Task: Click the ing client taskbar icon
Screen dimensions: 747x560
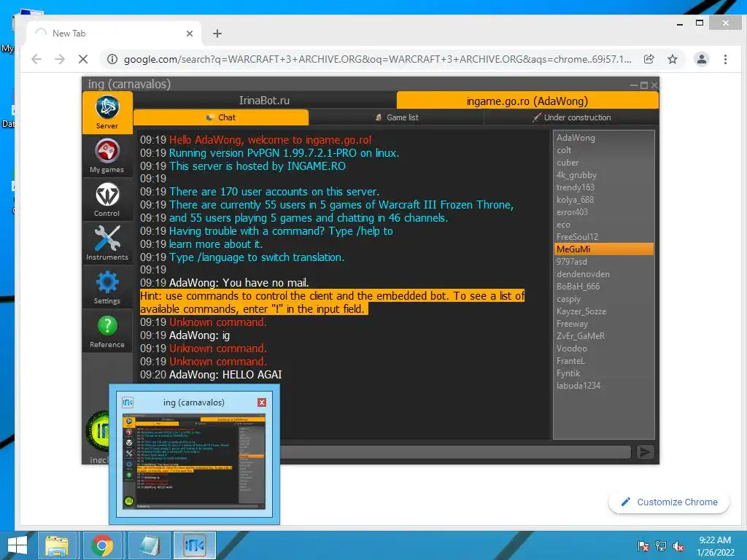Action: (194, 545)
